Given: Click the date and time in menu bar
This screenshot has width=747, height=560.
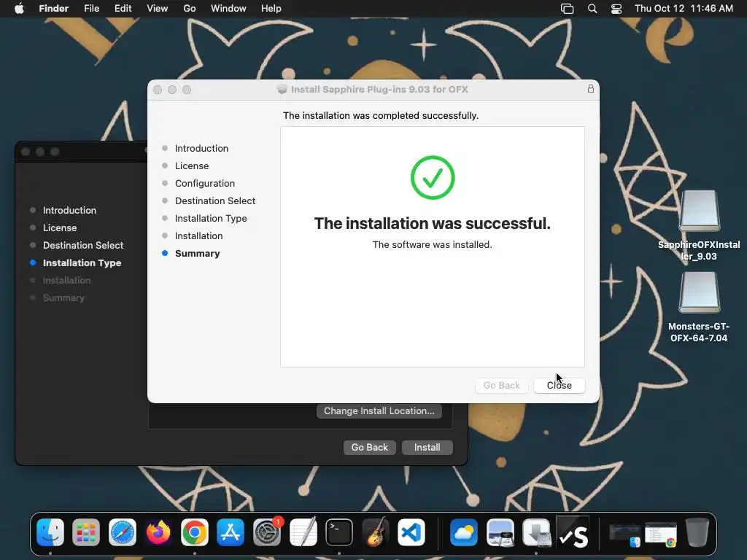Looking at the screenshot, I should (x=684, y=9).
